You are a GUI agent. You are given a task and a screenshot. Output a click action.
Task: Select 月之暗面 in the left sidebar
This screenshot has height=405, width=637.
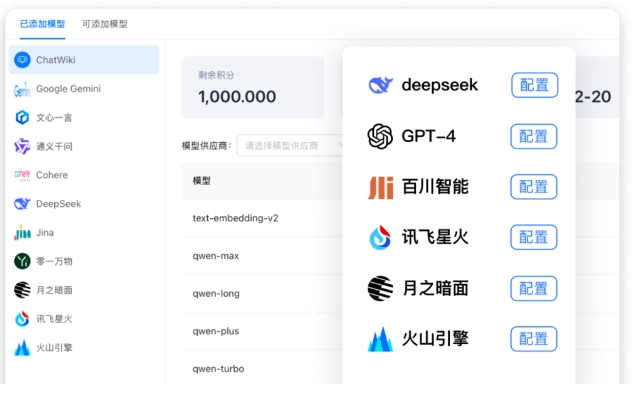click(x=54, y=290)
